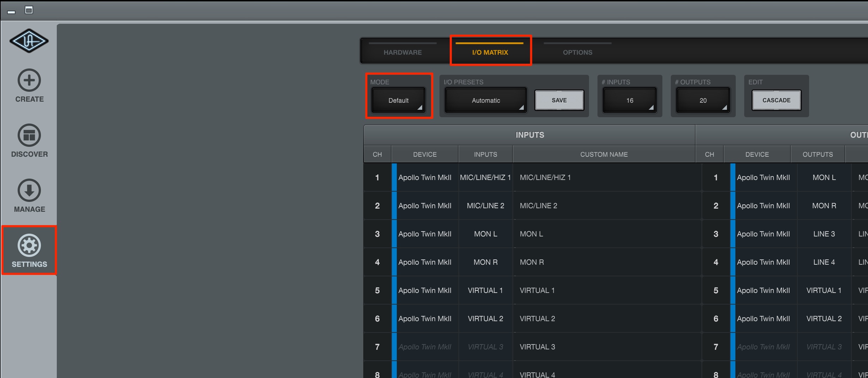Switch to the Hardware tab
The image size is (868, 378).
[x=402, y=52]
